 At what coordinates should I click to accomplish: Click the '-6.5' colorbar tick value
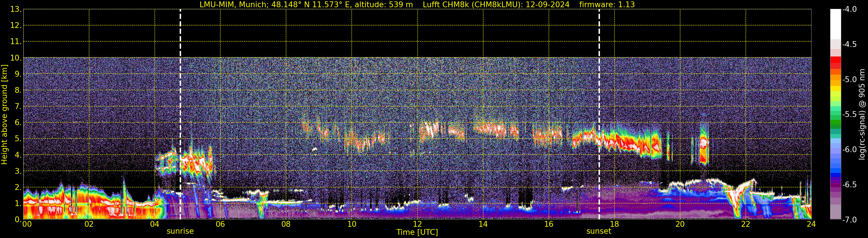850,185
